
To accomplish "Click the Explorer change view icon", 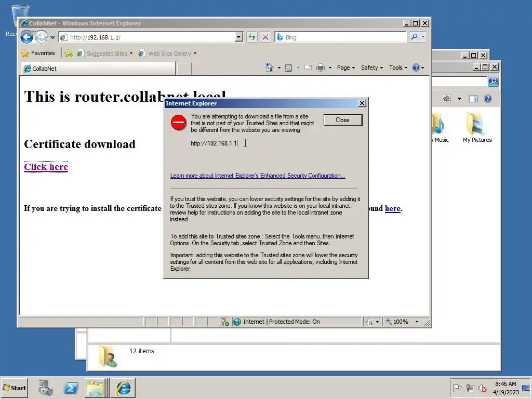I will 446,99.
